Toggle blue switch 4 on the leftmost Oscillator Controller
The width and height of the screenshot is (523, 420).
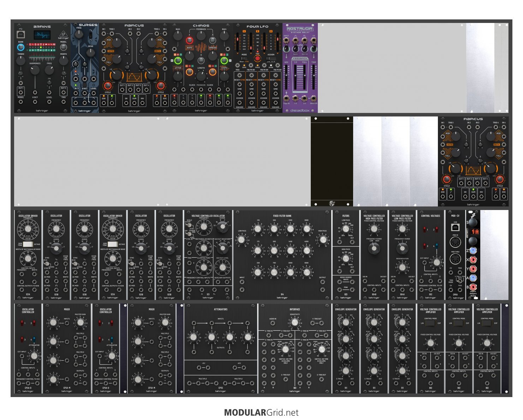[x=34, y=340]
